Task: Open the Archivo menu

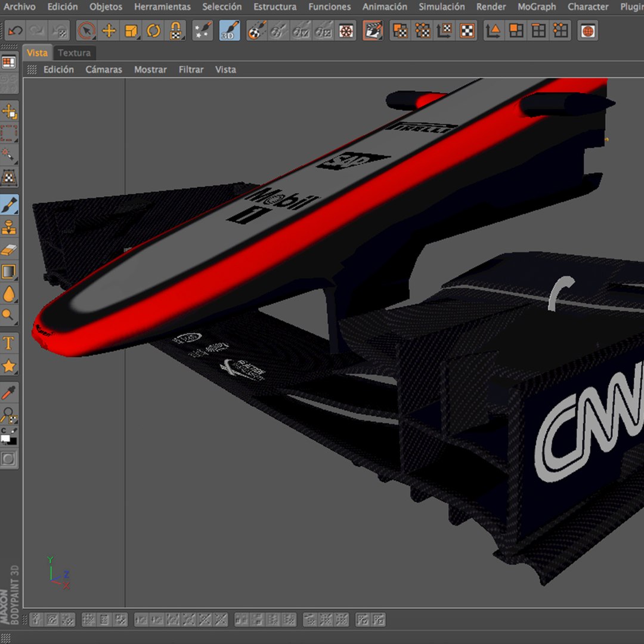Action: (19, 7)
